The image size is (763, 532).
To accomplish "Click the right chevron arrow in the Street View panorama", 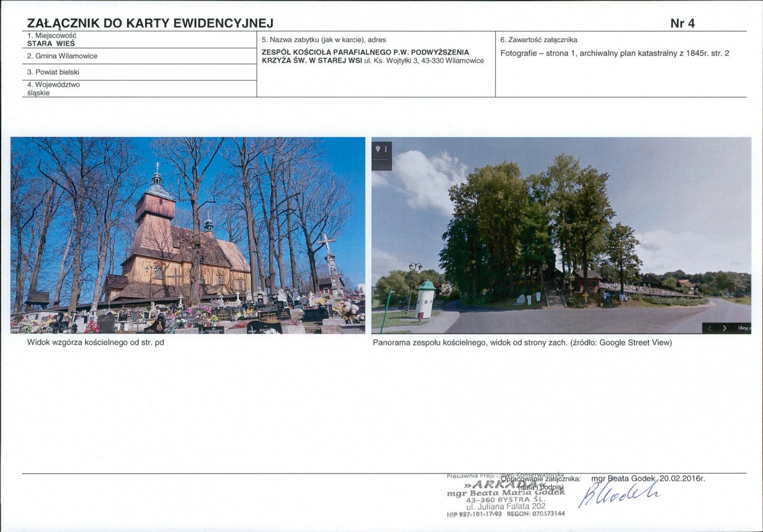I will pos(724,328).
